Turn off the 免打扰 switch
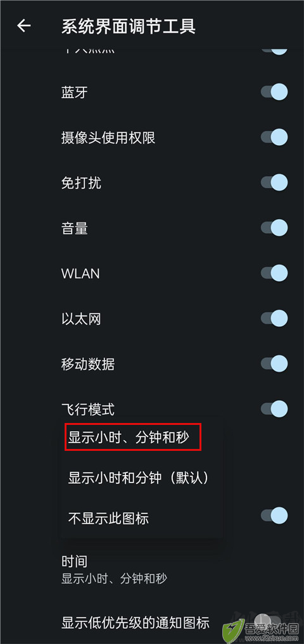 tap(274, 182)
